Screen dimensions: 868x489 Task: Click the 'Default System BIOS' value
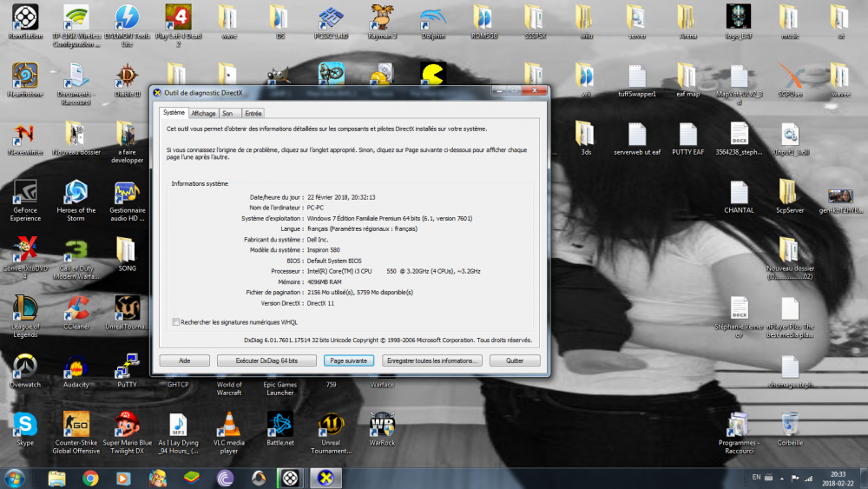click(334, 261)
